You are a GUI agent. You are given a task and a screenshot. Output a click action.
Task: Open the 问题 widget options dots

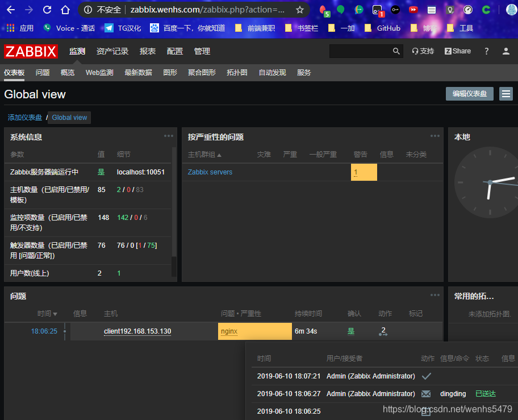(435, 295)
